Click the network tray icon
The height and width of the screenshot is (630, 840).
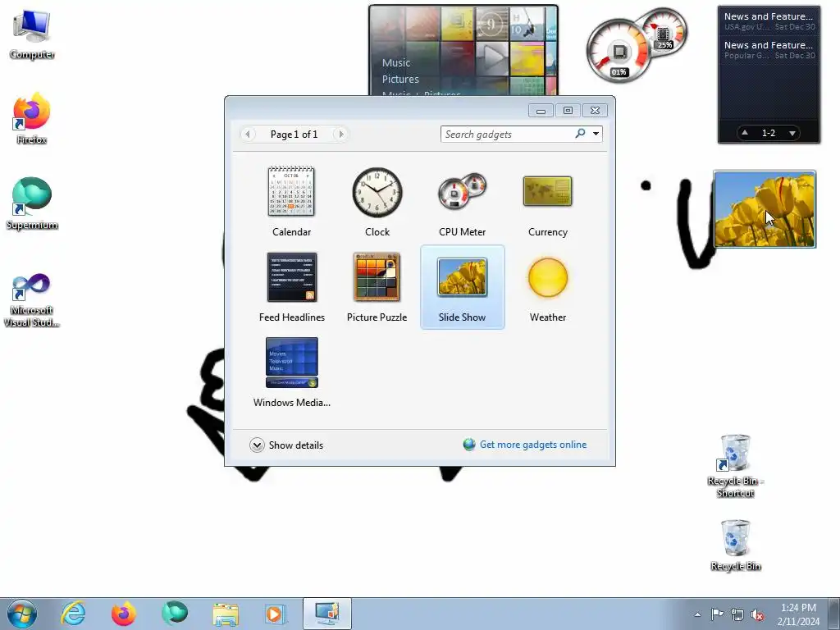coord(737,614)
